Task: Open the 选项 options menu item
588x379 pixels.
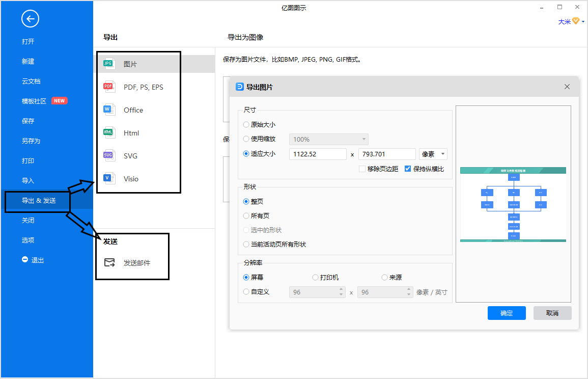Action: [28, 240]
